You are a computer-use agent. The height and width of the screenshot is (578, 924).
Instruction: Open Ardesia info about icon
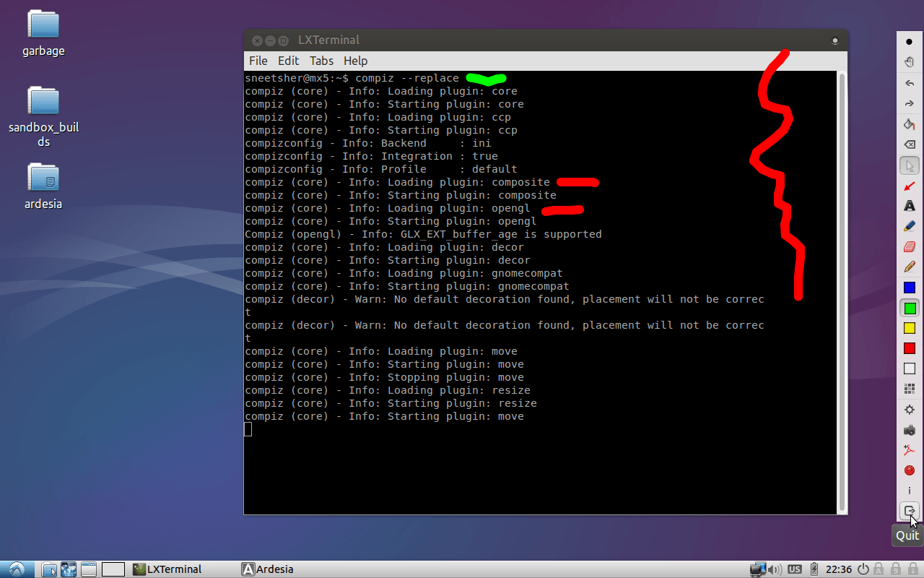[x=910, y=491]
